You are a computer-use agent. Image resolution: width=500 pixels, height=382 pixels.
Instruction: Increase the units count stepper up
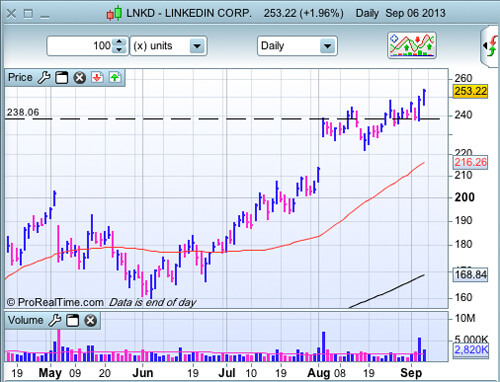pos(119,42)
